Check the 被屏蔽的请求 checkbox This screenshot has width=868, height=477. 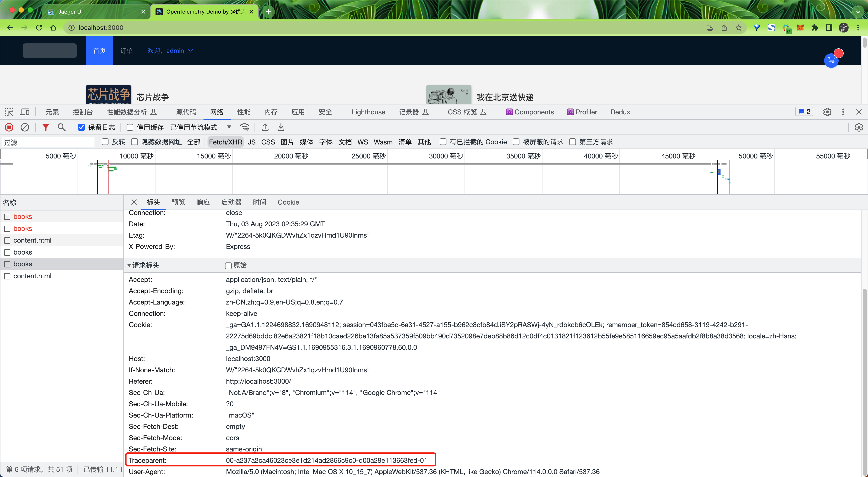click(516, 142)
